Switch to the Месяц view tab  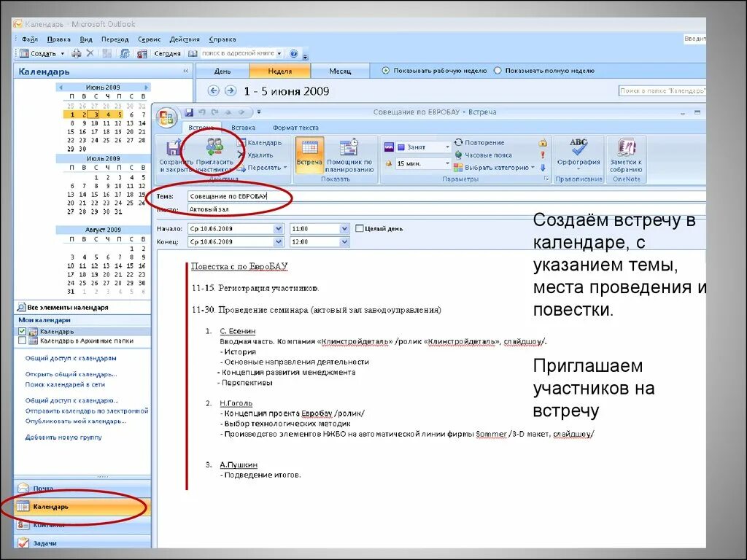pyautogui.click(x=340, y=71)
